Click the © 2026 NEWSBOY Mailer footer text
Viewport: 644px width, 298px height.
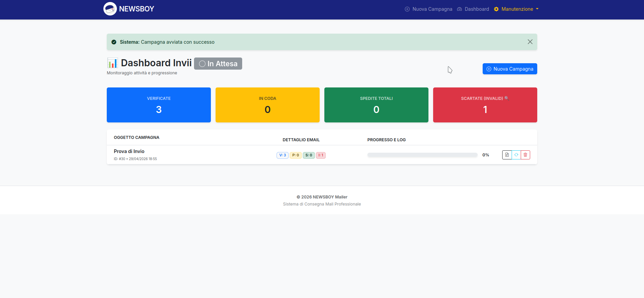[x=322, y=197]
